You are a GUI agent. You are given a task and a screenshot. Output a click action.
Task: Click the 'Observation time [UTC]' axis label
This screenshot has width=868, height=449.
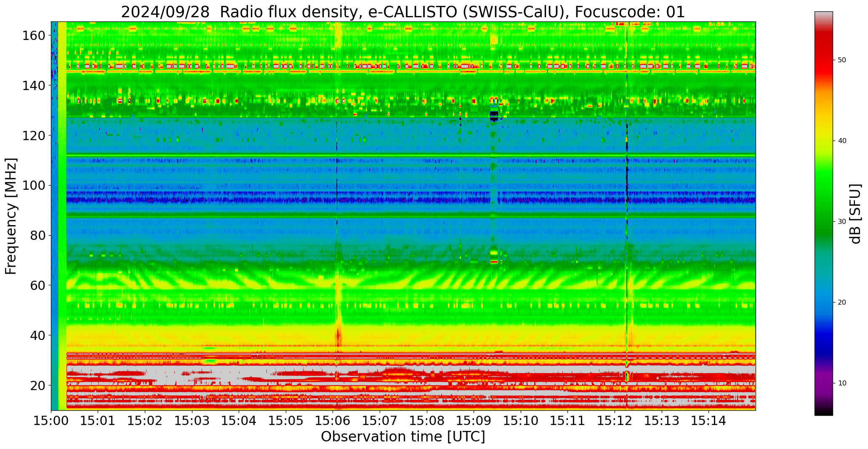(403, 437)
